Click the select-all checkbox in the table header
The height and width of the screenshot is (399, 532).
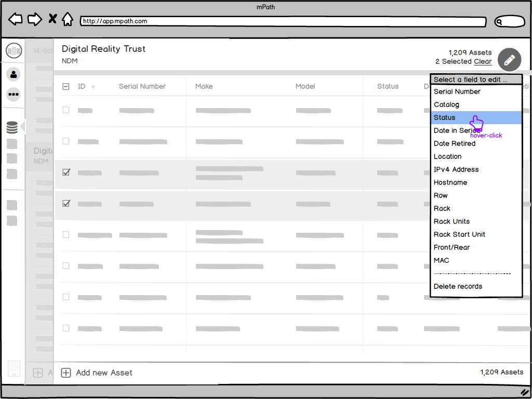[x=65, y=86]
